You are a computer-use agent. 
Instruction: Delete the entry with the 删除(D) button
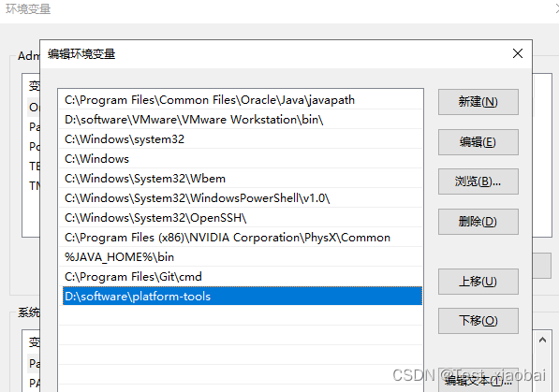coord(478,222)
